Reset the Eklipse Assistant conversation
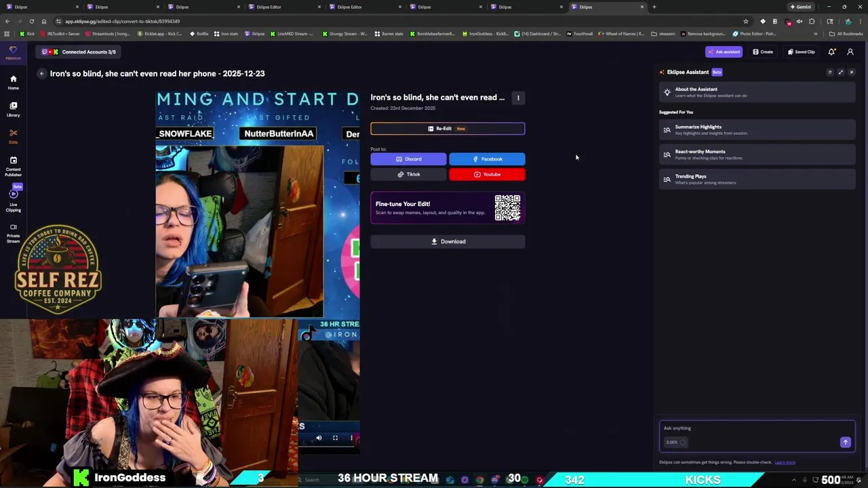Viewport: 868px width, 488px height. [829, 72]
